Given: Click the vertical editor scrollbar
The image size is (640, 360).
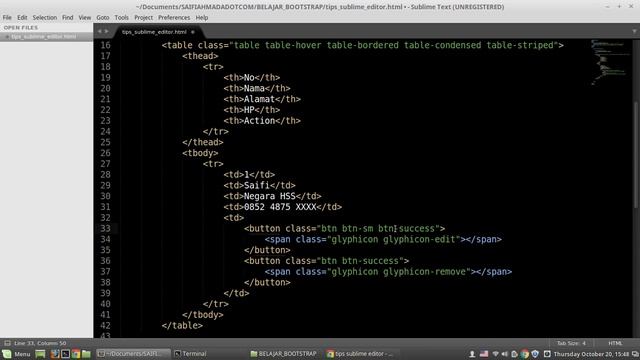Looking at the screenshot, I should (x=636, y=155).
